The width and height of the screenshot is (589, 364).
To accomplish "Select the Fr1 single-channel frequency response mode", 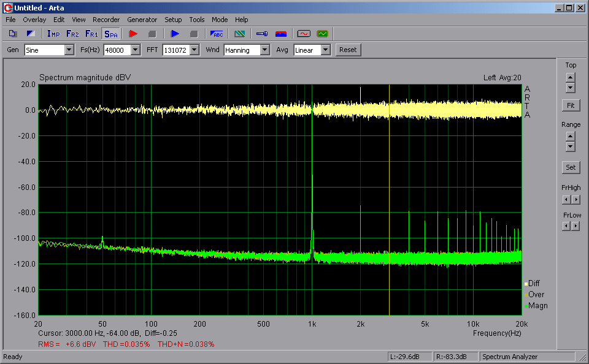I will click(x=91, y=34).
